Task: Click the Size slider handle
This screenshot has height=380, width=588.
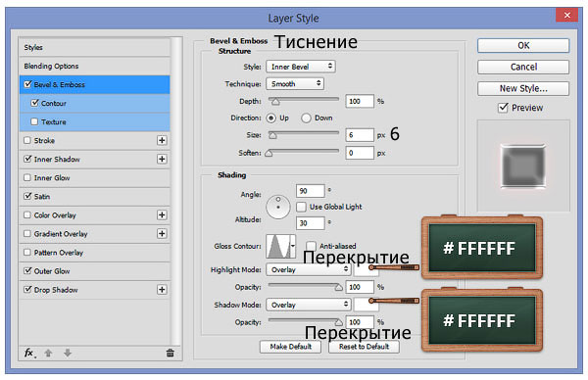Action: [x=273, y=136]
